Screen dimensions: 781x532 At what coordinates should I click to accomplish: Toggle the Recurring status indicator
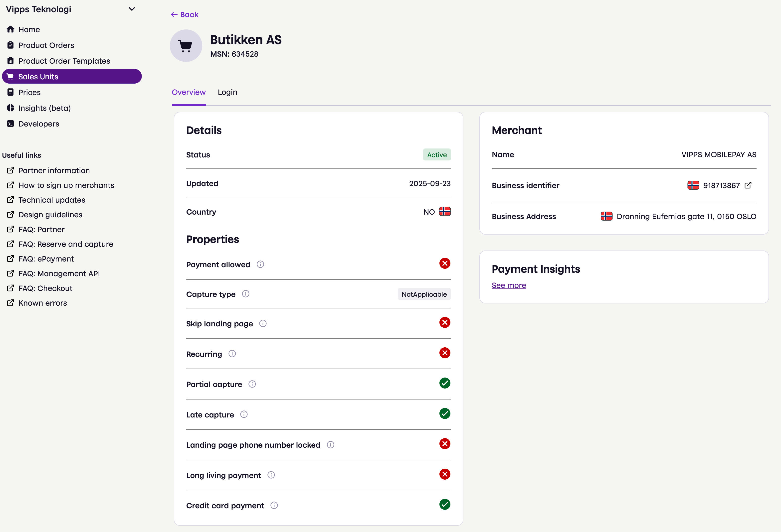pyautogui.click(x=445, y=353)
